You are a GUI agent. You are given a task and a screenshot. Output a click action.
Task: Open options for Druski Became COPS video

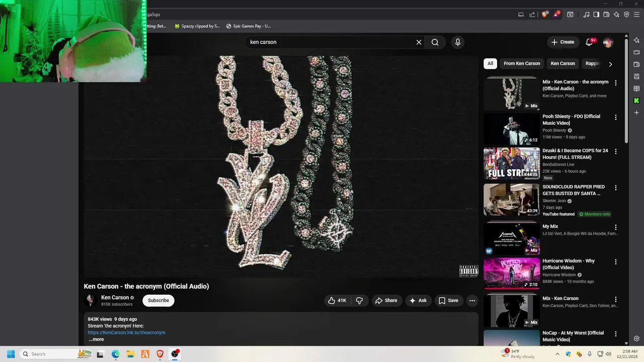pos(615,151)
